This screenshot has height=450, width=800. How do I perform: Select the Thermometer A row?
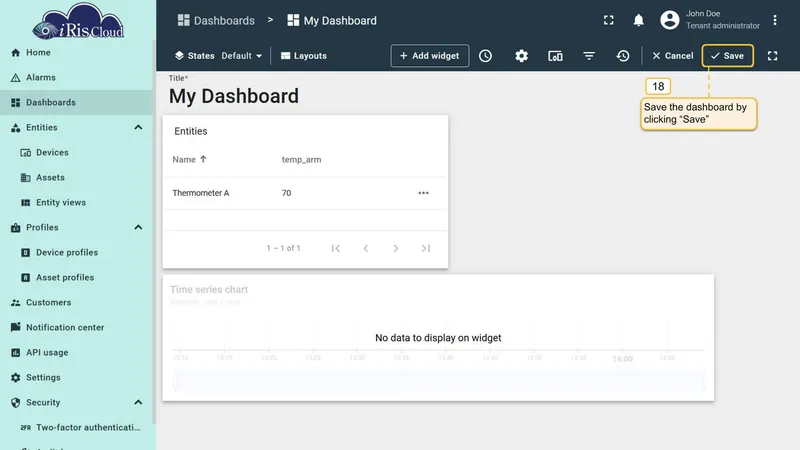pyautogui.click(x=305, y=193)
